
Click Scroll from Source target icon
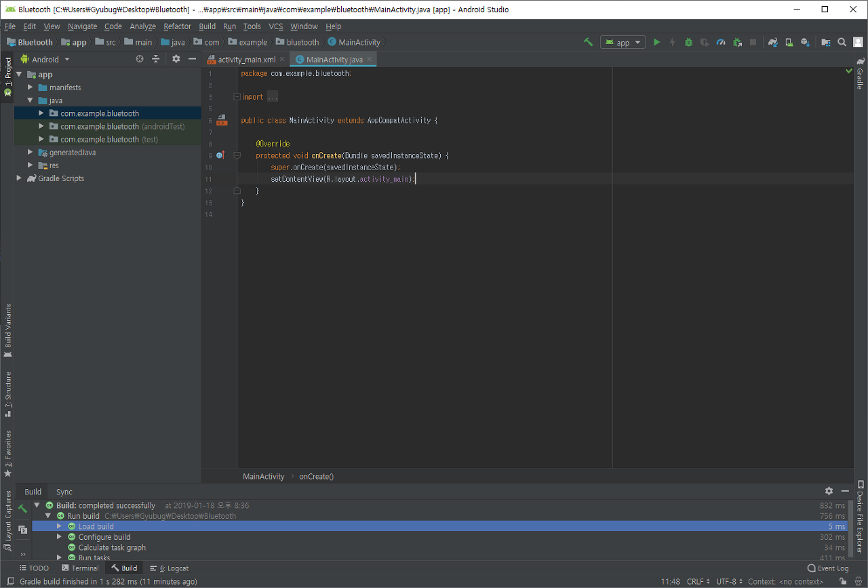click(x=140, y=59)
